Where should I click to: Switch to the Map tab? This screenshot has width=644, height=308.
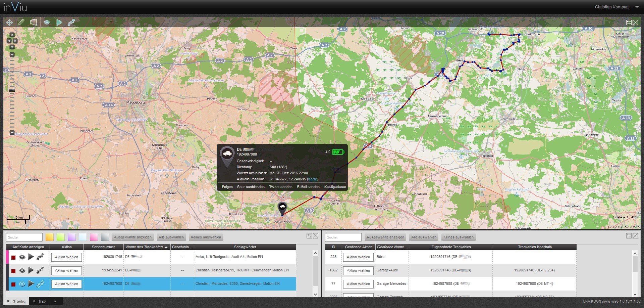click(42, 301)
